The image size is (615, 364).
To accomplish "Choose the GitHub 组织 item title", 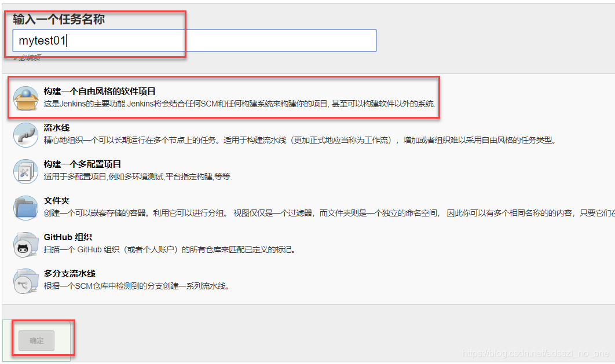I will click(x=68, y=237).
